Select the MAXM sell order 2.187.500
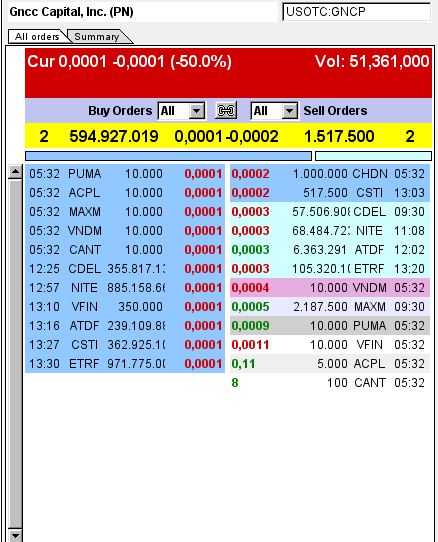 pos(330,307)
